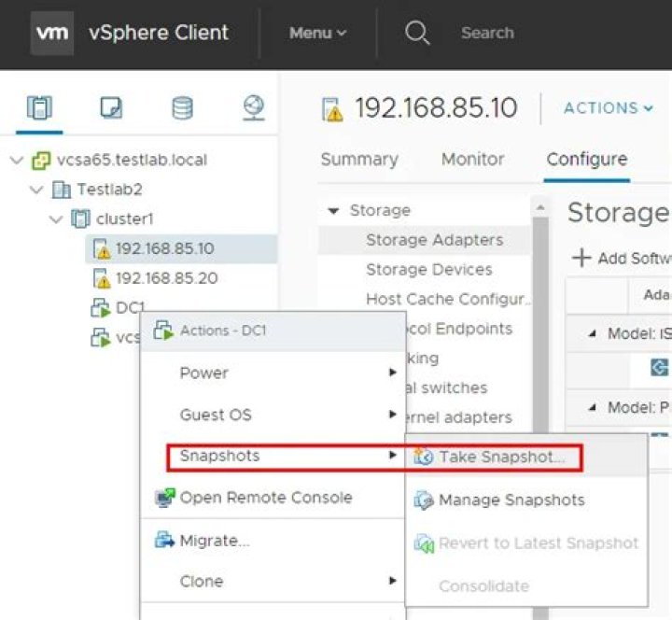The image size is (672, 620).
Task: Open the Menu dropdown in top bar
Action: [x=317, y=33]
